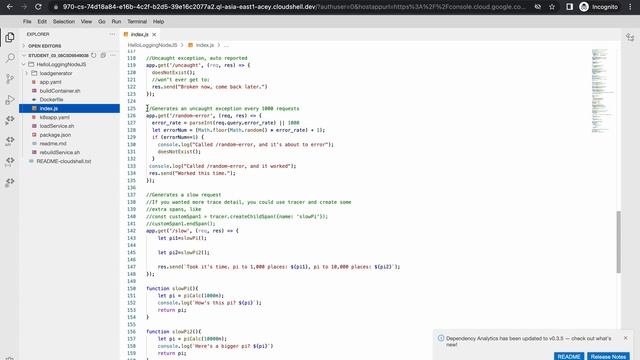The height and width of the screenshot is (360, 640).
Task: Click the Incognito profile icon
Action: coord(599,7)
